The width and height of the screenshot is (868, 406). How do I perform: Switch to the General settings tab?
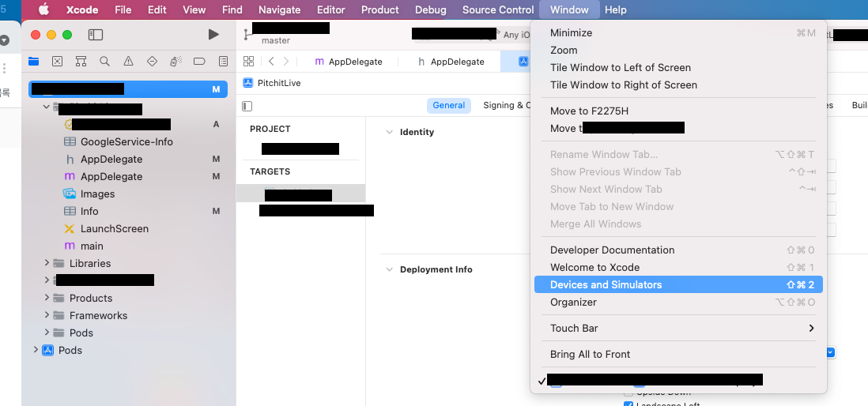tap(448, 105)
